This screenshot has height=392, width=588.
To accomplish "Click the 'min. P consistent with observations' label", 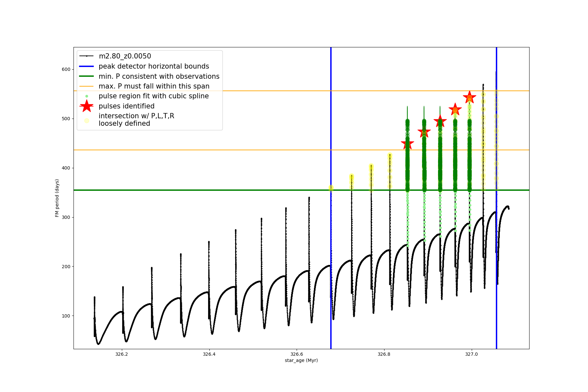I will pyautogui.click(x=159, y=76).
